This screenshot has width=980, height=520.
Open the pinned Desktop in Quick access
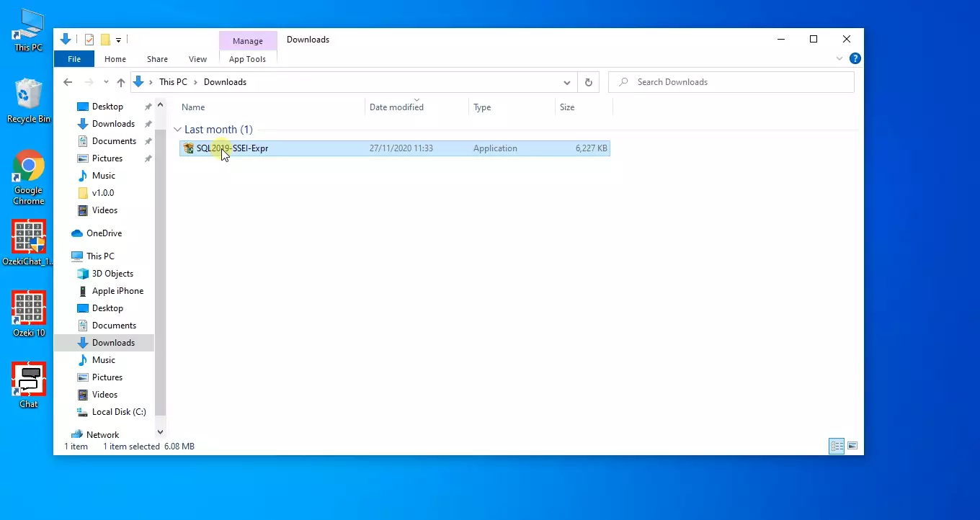click(x=107, y=107)
